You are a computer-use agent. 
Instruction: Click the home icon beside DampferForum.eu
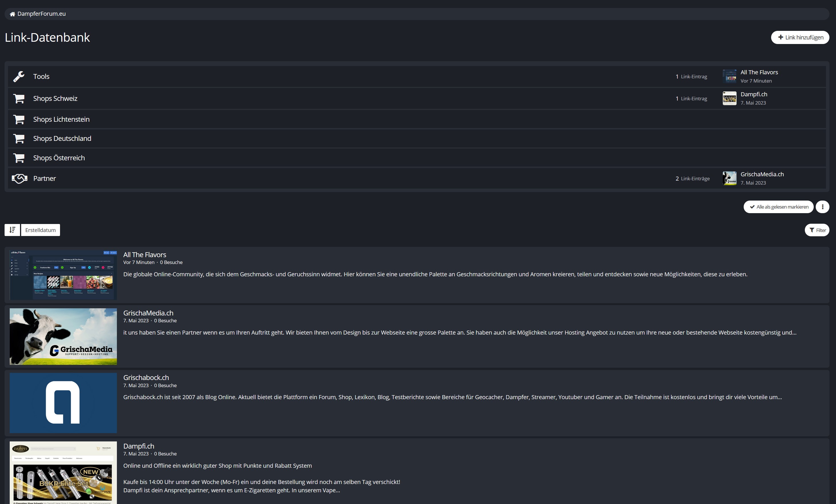(x=13, y=14)
